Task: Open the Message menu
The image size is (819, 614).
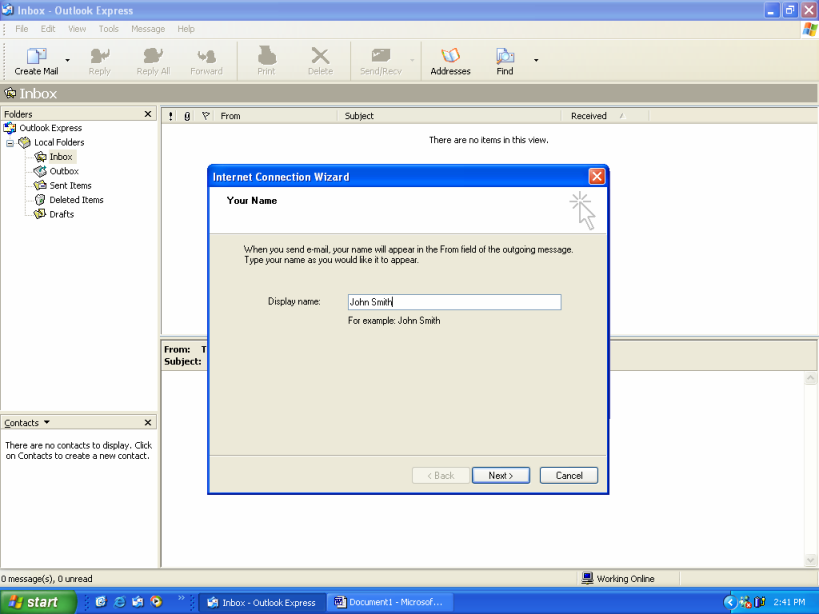Action: 148,29
